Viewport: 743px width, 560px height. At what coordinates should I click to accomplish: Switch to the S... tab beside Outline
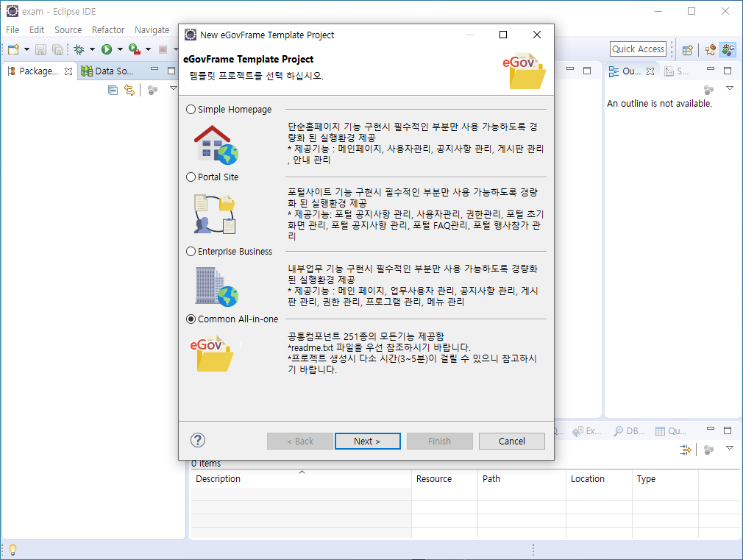coord(676,71)
